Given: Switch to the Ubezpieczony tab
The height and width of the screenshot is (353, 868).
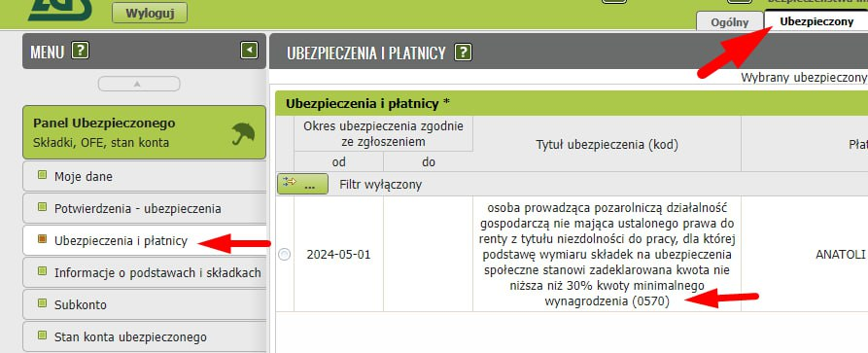Looking at the screenshot, I should [816, 21].
